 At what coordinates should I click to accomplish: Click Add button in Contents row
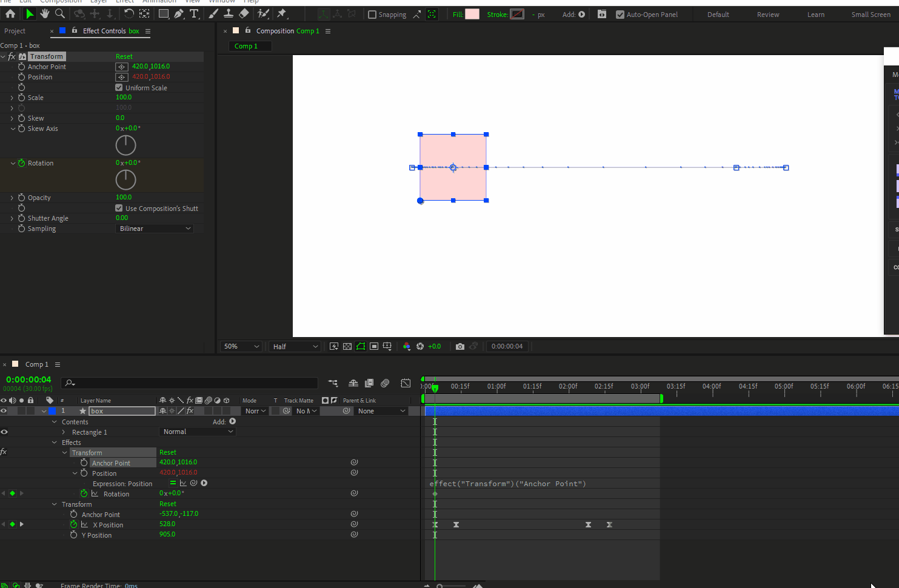coord(232,421)
